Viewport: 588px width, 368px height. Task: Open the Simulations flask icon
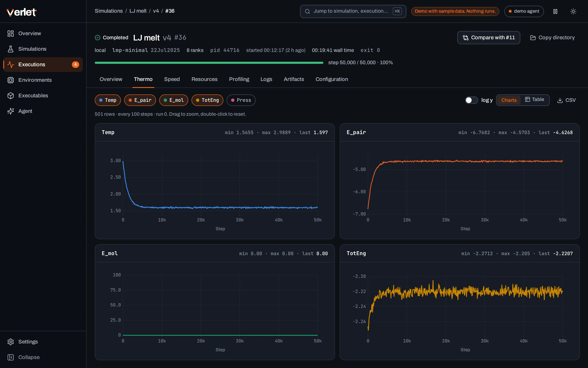10,49
